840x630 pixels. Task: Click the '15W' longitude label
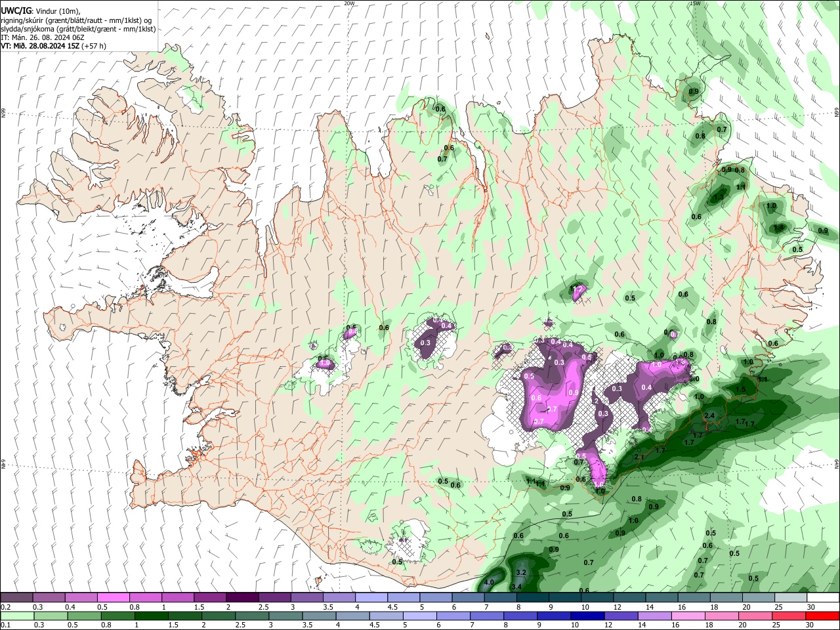(695, 3)
